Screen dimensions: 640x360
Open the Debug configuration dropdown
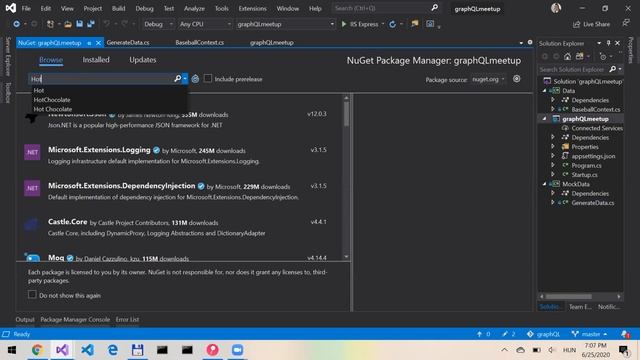click(158, 24)
